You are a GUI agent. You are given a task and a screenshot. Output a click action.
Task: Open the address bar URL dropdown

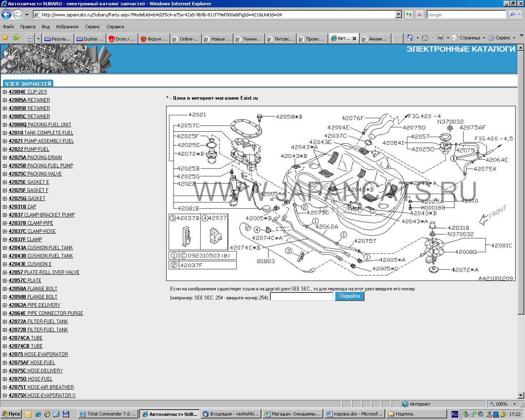pyautogui.click(x=398, y=14)
